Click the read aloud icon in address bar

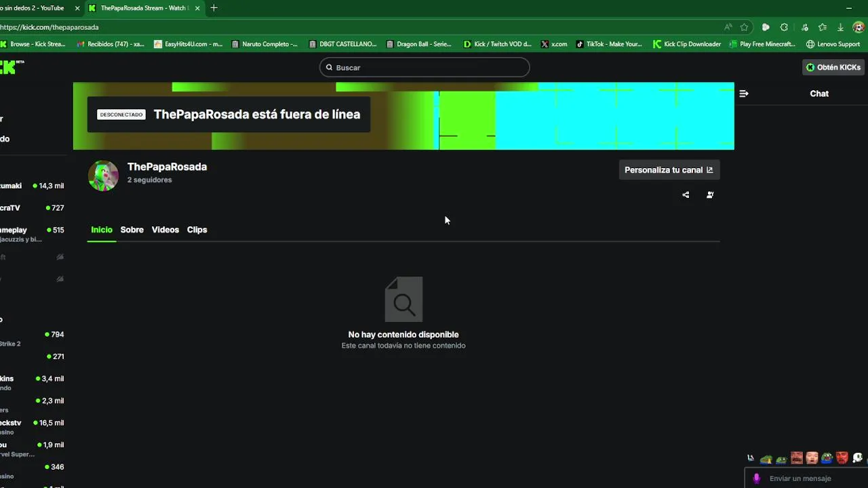pyautogui.click(x=728, y=27)
